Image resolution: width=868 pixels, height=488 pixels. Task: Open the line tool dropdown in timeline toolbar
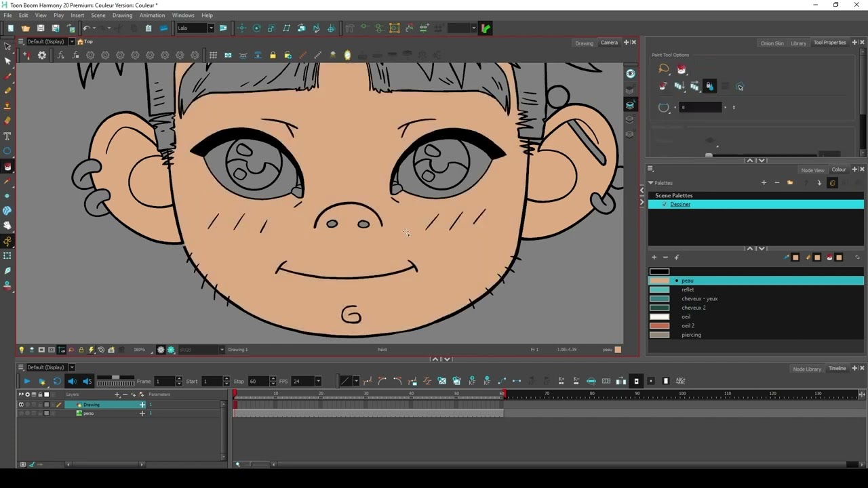[355, 381]
